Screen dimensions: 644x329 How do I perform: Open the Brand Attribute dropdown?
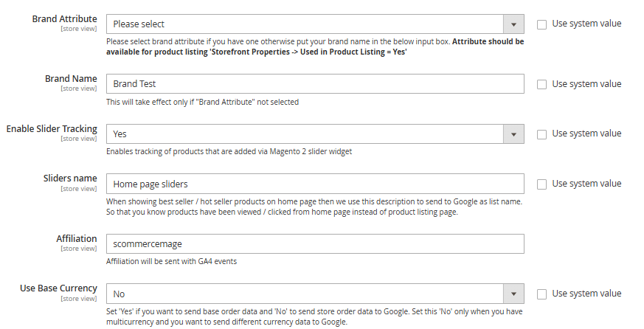click(315, 24)
